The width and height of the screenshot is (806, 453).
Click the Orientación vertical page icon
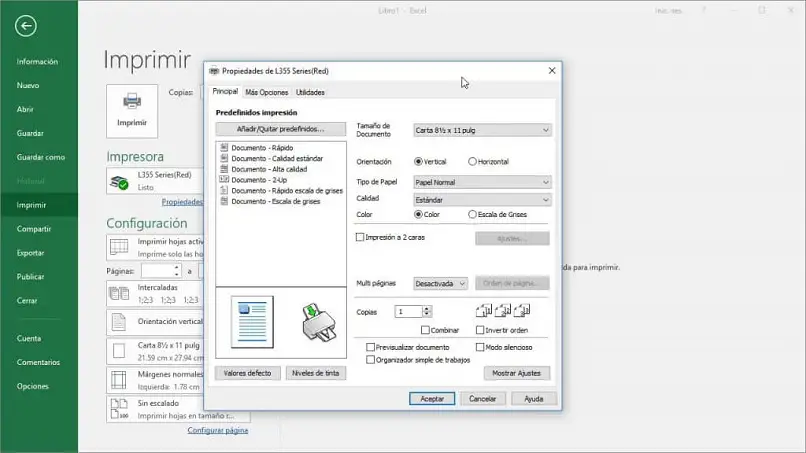point(119,322)
